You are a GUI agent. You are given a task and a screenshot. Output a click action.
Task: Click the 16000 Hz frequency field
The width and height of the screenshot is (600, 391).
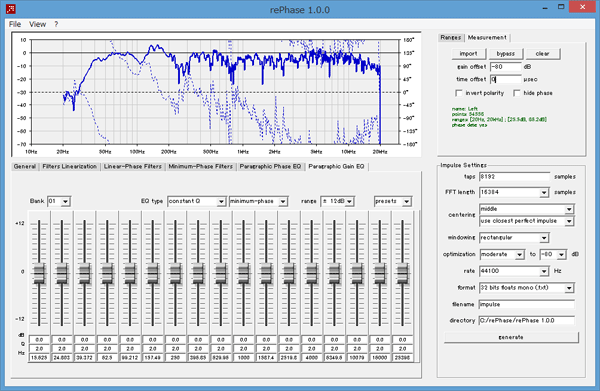[380, 358]
